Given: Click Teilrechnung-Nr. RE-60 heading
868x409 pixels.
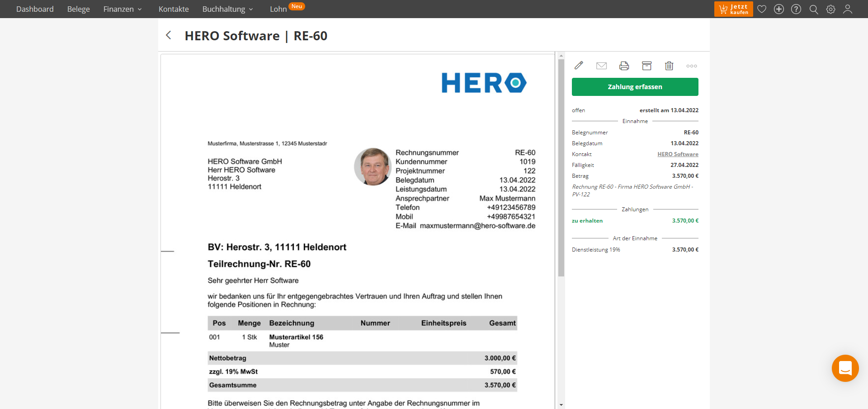Looking at the screenshot, I should [x=259, y=264].
